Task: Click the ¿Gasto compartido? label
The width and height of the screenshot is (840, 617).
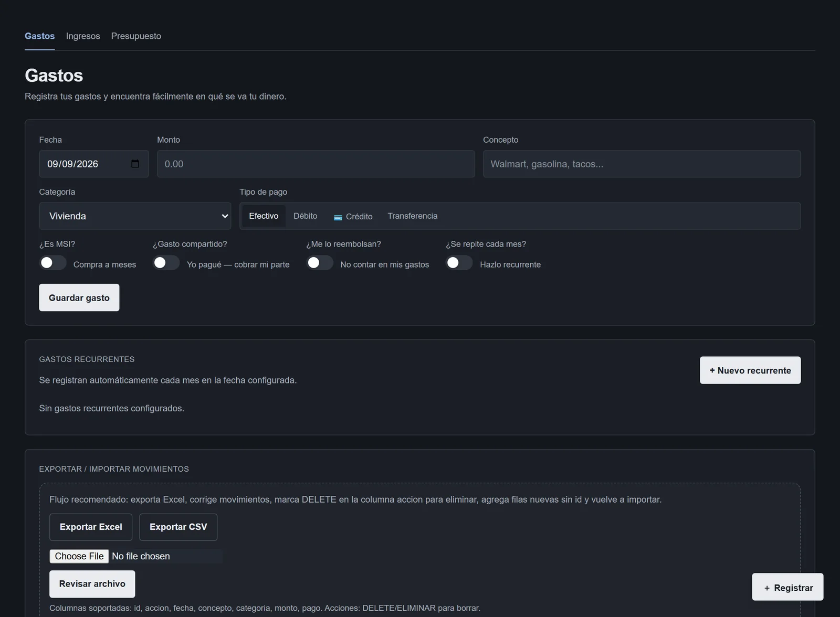Action: [190, 244]
